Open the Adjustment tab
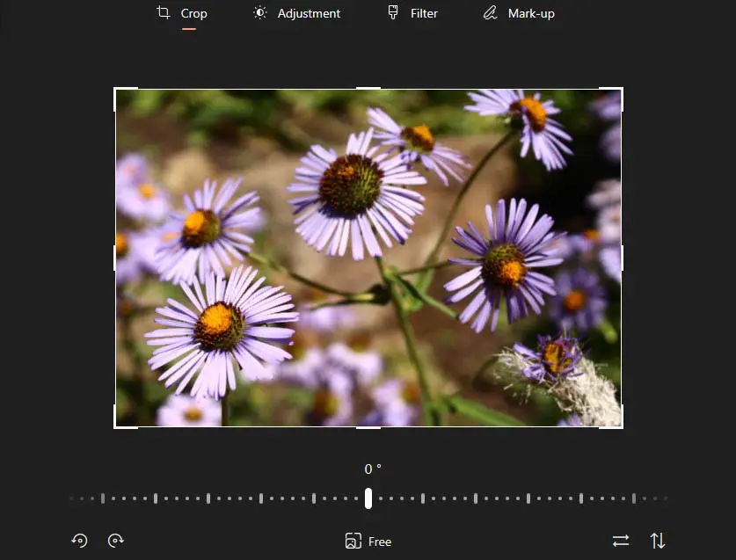736x560 pixels. pyautogui.click(x=296, y=13)
